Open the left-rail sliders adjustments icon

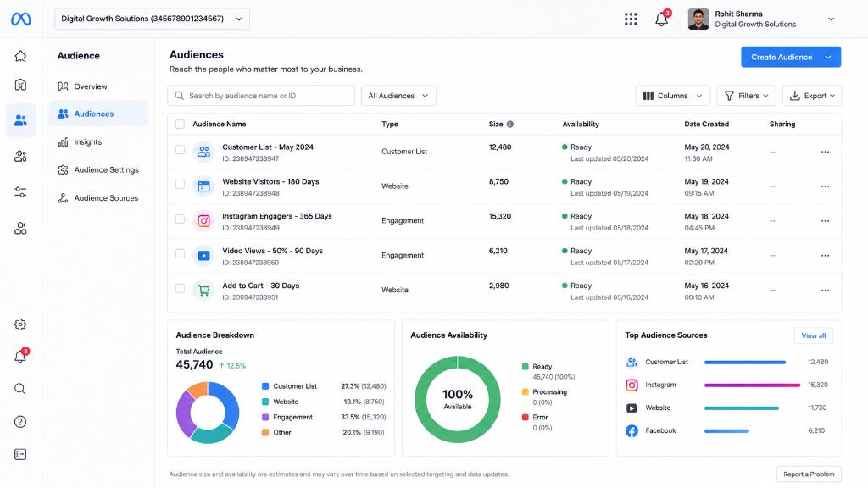point(20,192)
